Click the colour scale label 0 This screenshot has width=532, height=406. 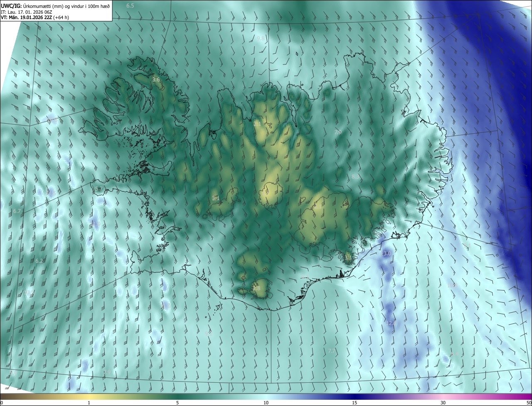click(x=2, y=403)
